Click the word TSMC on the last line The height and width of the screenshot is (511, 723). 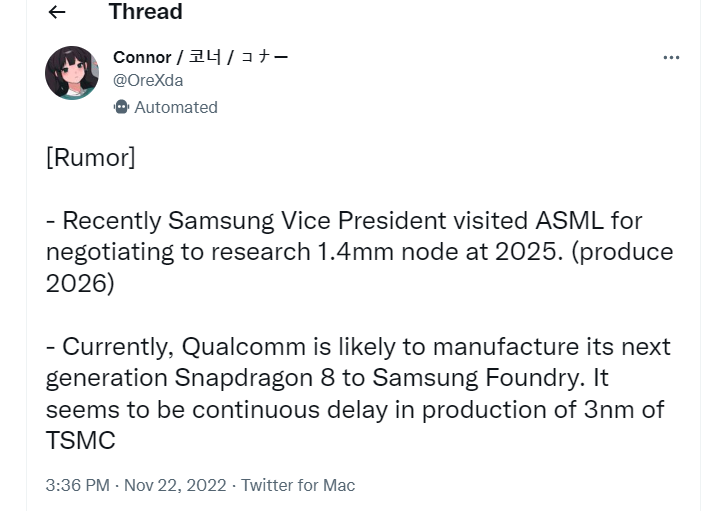[80, 440]
